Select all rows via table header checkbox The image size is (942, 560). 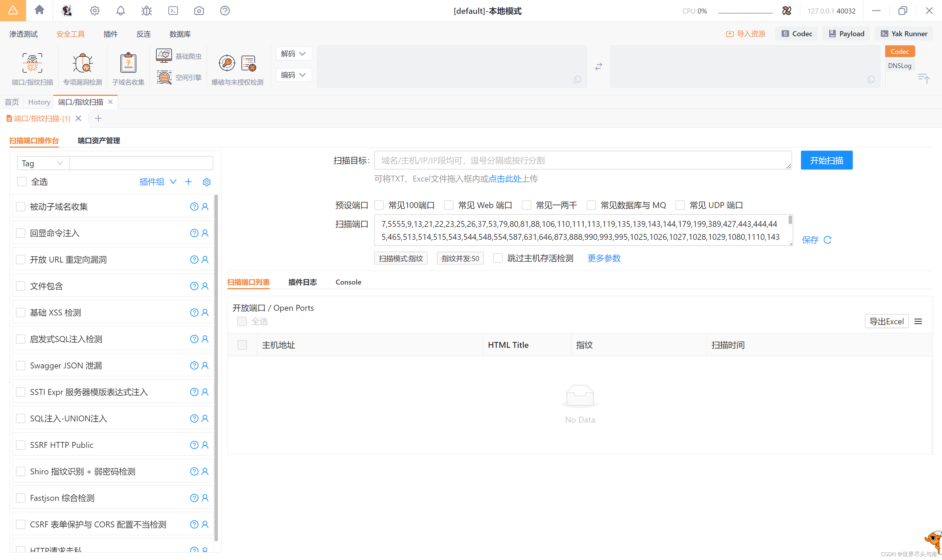click(x=242, y=345)
